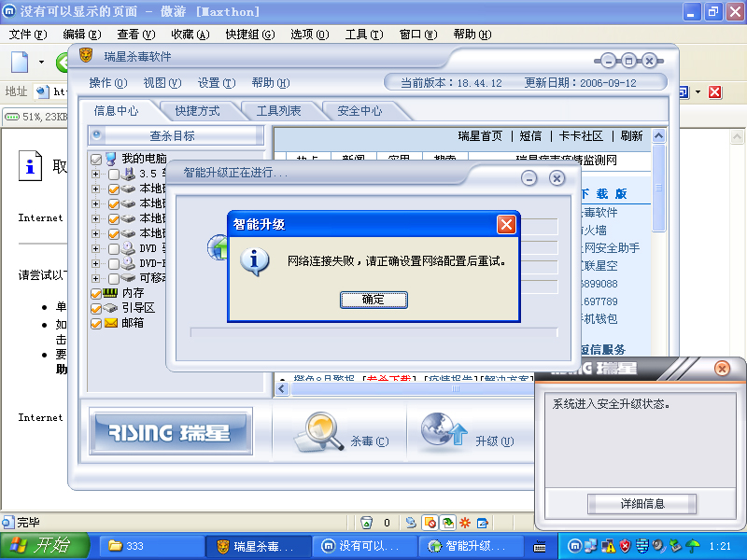Click the 查杀目标 panel header
The width and height of the screenshot is (747, 560).
176,135
